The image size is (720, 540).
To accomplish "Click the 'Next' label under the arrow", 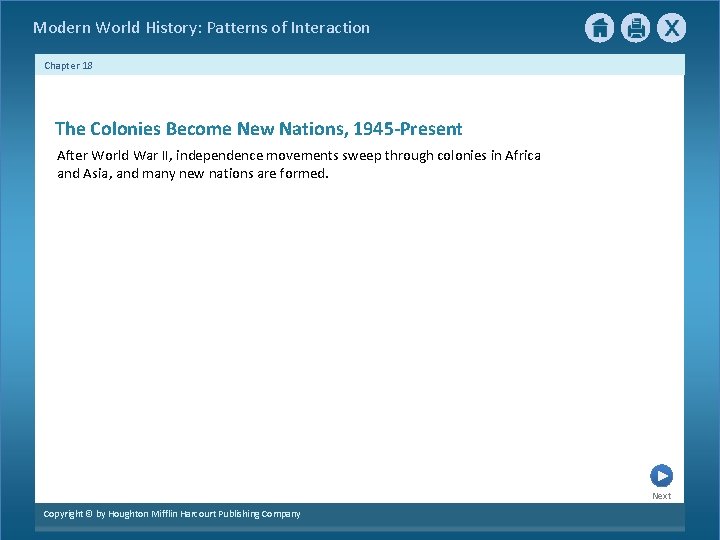I will (661, 496).
